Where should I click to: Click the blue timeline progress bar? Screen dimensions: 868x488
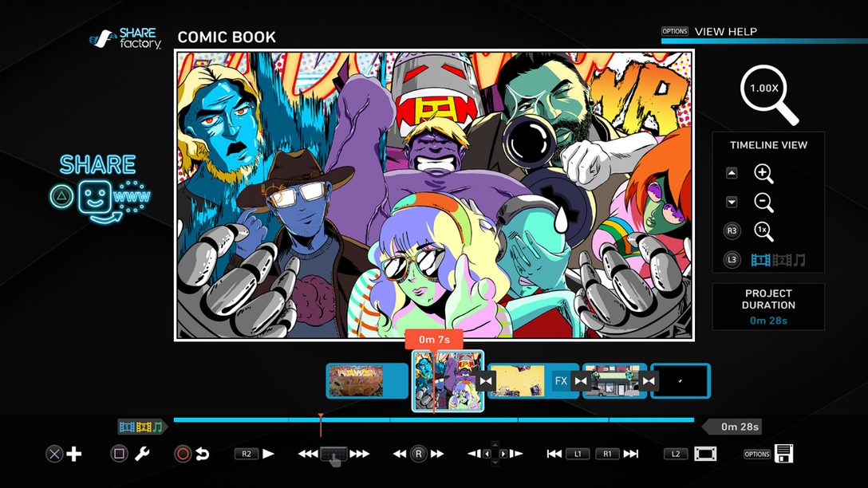point(434,420)
